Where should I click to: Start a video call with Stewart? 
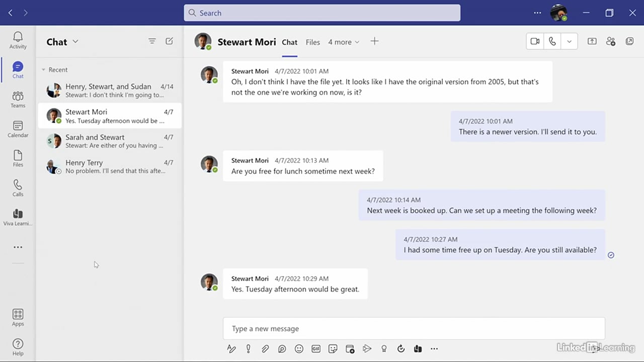tap(535, 41)
